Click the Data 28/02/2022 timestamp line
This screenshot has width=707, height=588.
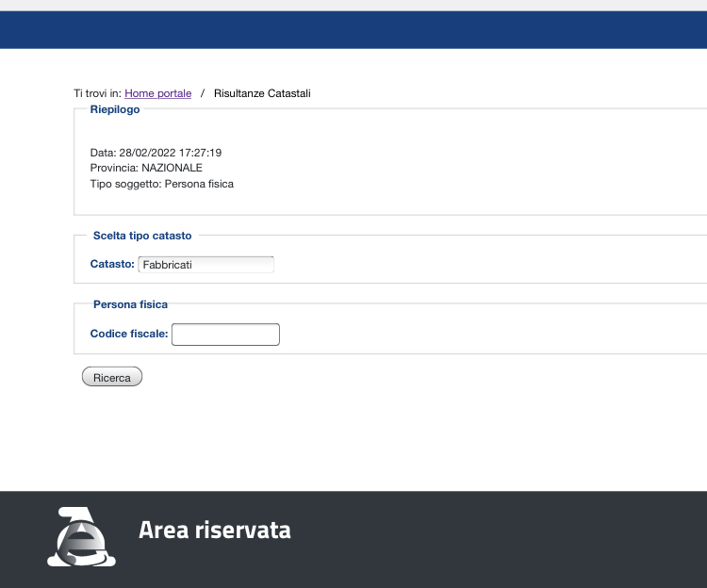pos(156,153)
